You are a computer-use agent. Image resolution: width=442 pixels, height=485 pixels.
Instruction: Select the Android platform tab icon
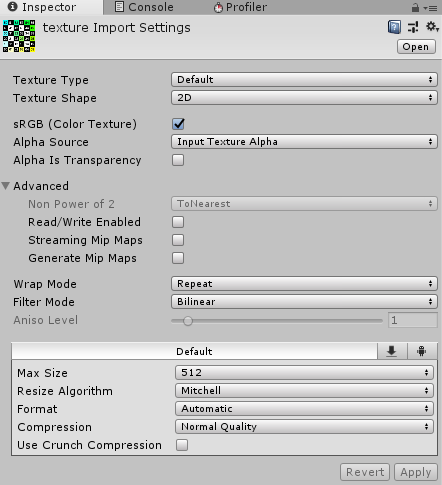(422, 351)
